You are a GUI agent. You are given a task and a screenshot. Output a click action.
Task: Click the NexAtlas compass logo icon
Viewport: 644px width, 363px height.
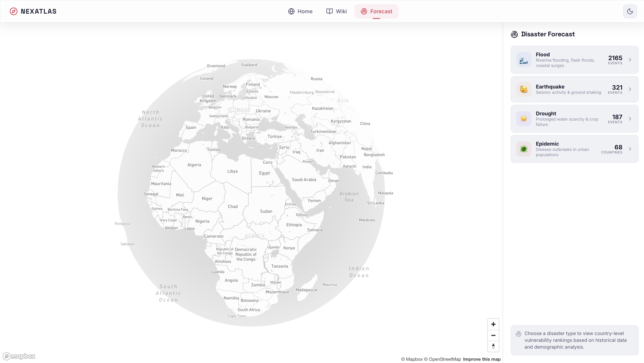tap(13, 11)
